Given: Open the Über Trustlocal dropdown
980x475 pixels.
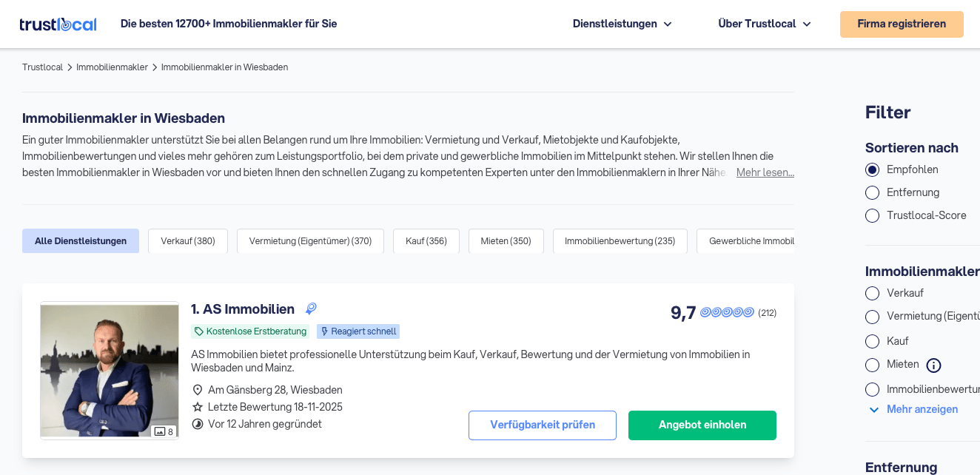Looking at the screenshot, I should tap(764, 24).
